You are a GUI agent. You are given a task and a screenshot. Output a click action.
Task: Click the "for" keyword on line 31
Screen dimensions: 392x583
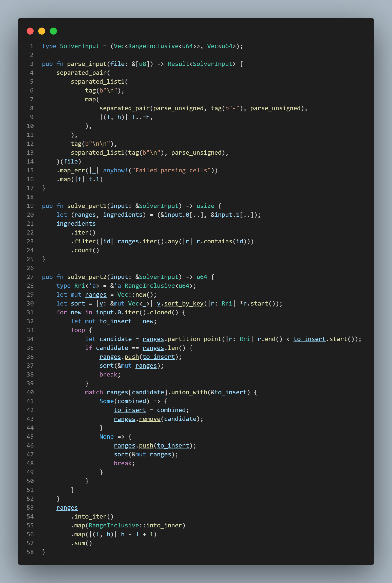pyautogui.click(x=62, y=312)
